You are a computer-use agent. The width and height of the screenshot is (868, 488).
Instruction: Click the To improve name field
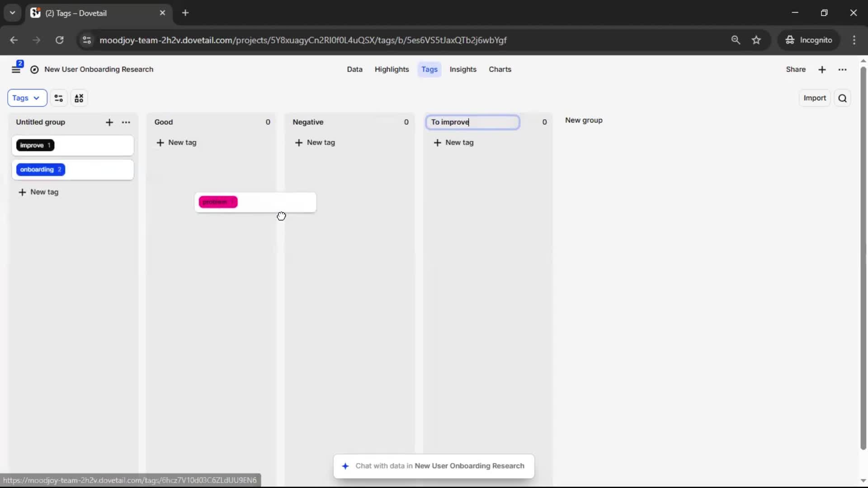472,122
